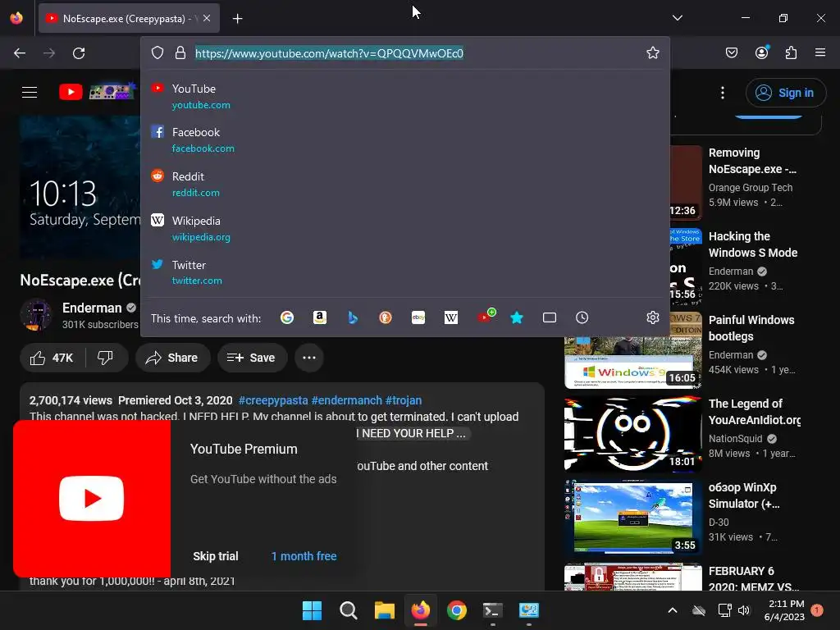This screenshot has height=630, width=840.
Task: Open Enderman channel avatar
Action: [x=36, y=314]
